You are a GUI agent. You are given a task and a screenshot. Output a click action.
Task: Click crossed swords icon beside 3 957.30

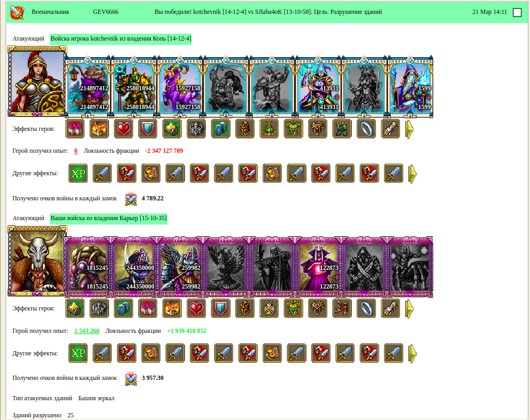(131, 379)
